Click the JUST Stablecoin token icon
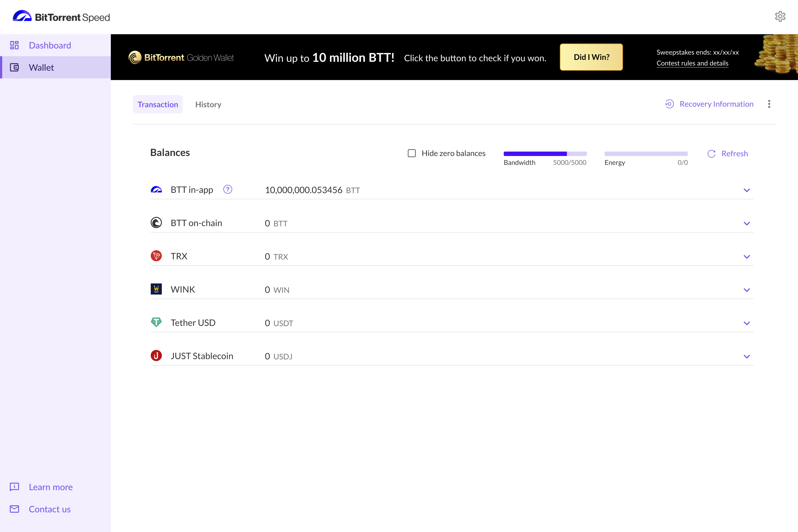This screenshot has width=798, height=532. point(156,355)
